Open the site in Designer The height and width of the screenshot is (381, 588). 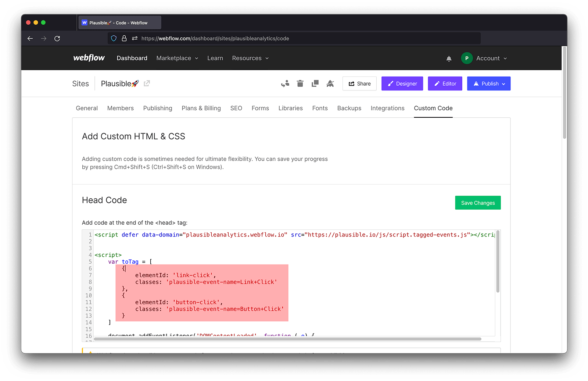click(402, 83)
